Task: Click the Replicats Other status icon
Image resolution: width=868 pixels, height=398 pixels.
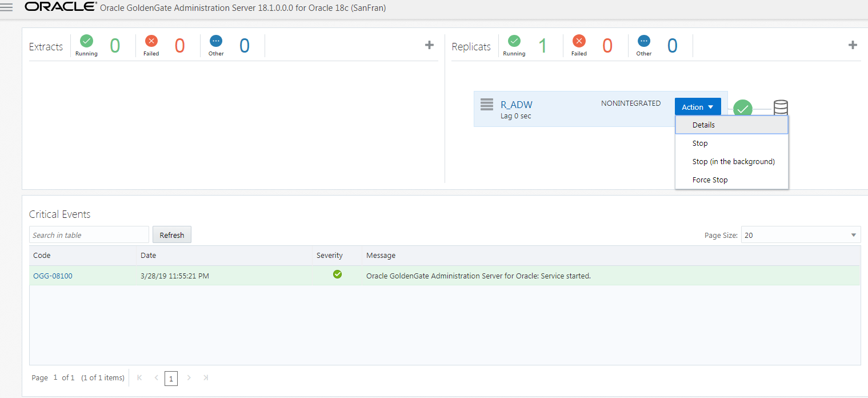Action: 644,41
